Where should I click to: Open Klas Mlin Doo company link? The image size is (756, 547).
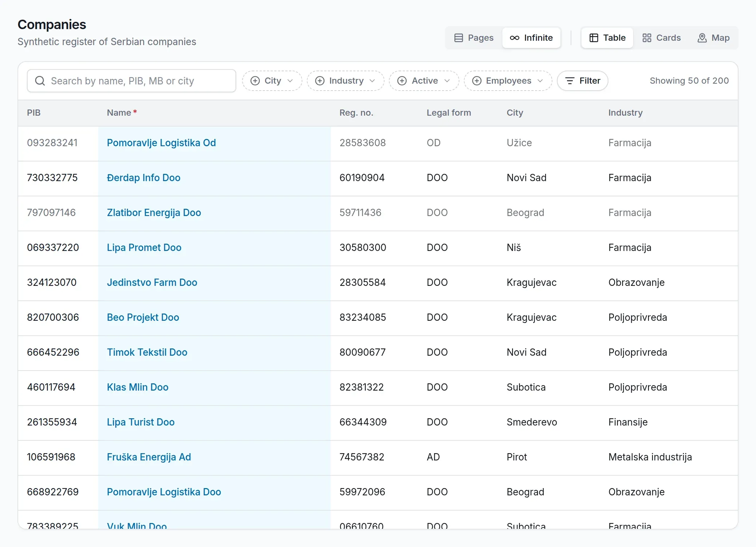pos(137,387)
